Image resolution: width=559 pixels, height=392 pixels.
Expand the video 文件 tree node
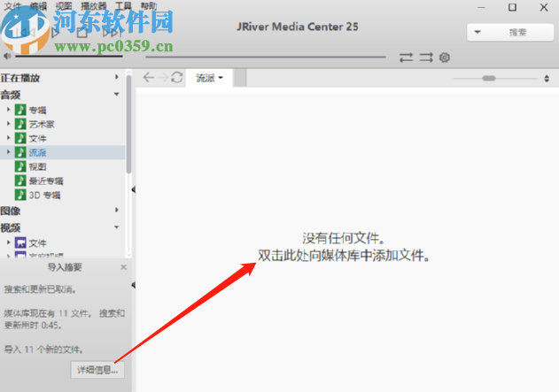click(x=8, y=242)
